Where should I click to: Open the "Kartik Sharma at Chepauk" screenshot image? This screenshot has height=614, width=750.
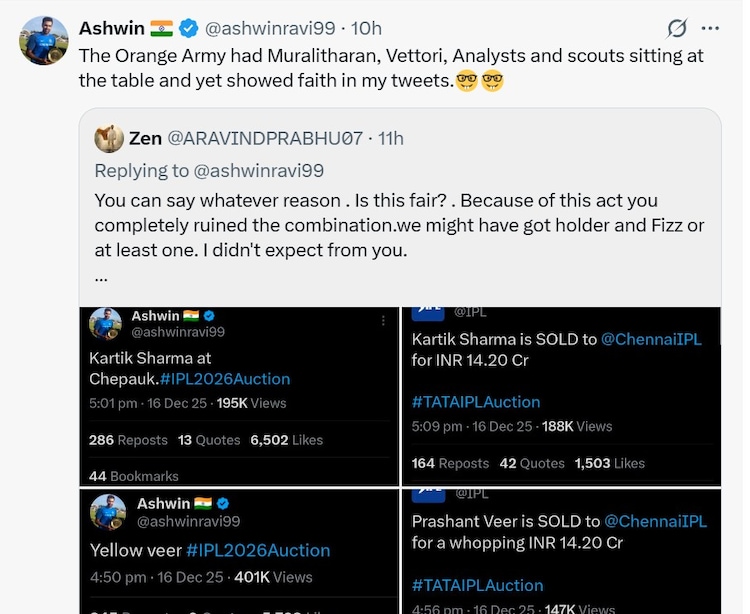click(240, 396)
